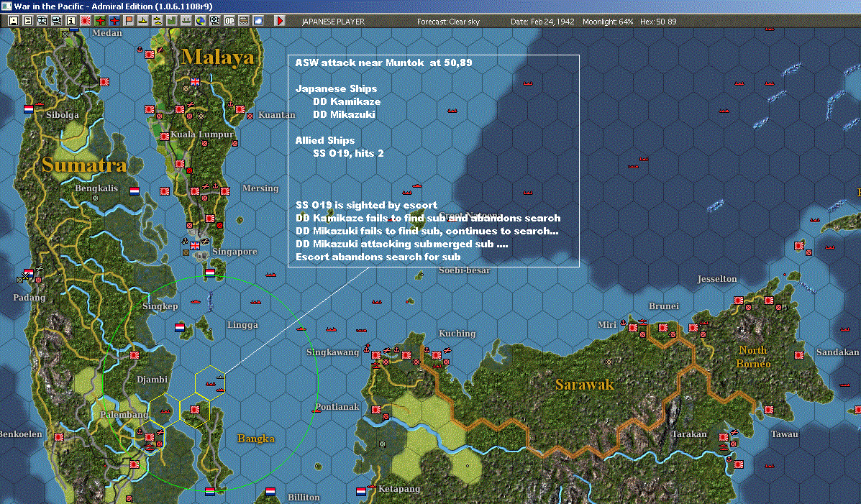Select the Japanese base icon at Tarakan

coord(724,437)
